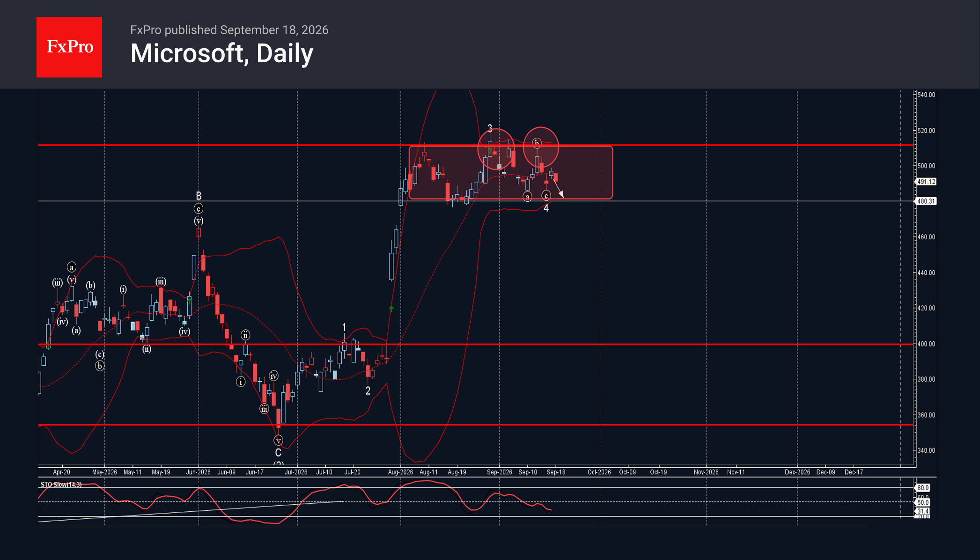
Task: Click the Dec-2026 date label
Action: point(797,472)
